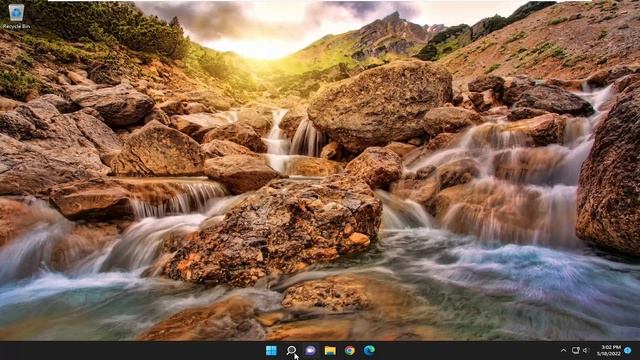This screenshot has width=640, height=360.
Task: Open the blue notification badge
Action: [628, 351]
